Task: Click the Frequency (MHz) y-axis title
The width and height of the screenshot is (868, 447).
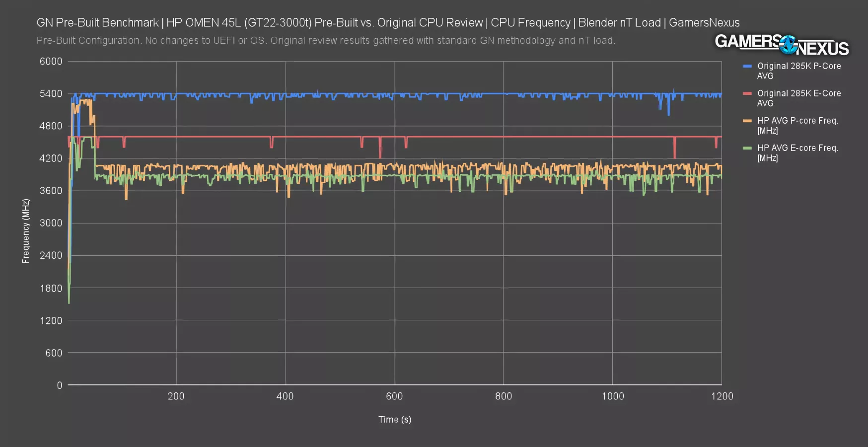Action: tap(26, 231)
